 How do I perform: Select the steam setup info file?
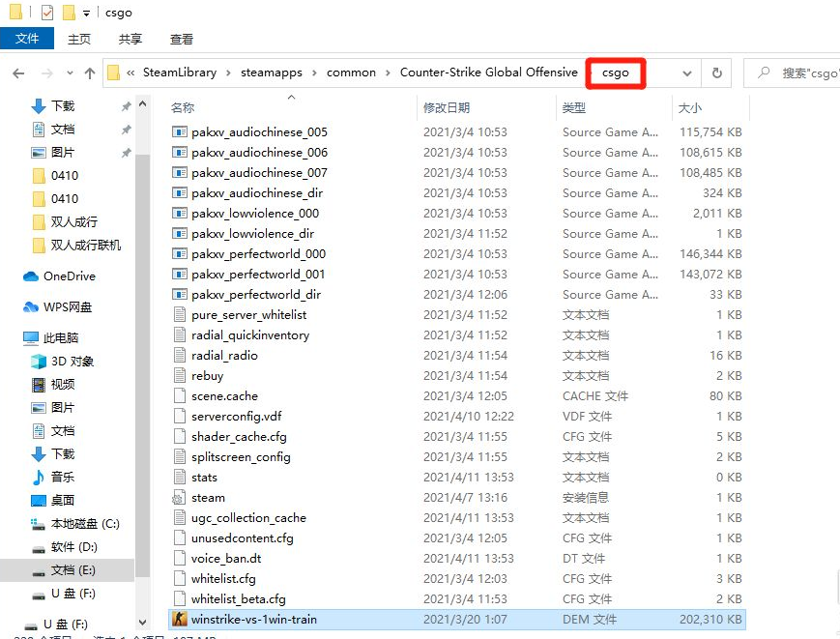[208, 498]
